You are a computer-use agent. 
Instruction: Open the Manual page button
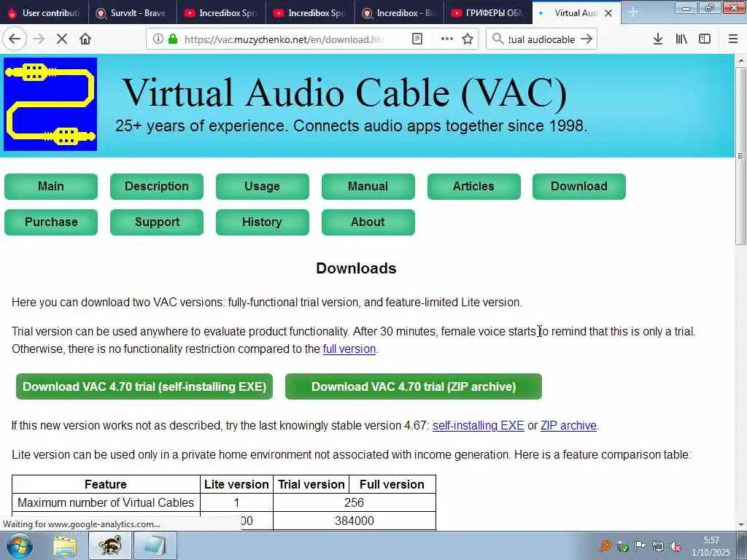click(368, 186)
